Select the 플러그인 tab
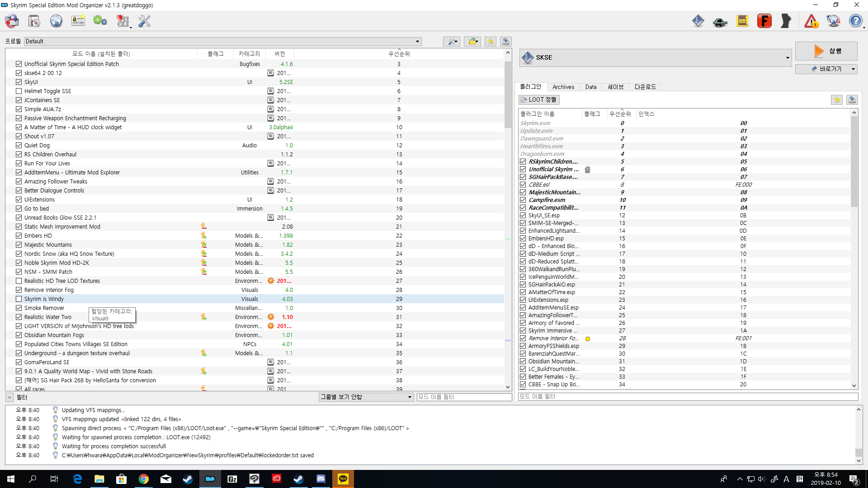 point(531,87)
